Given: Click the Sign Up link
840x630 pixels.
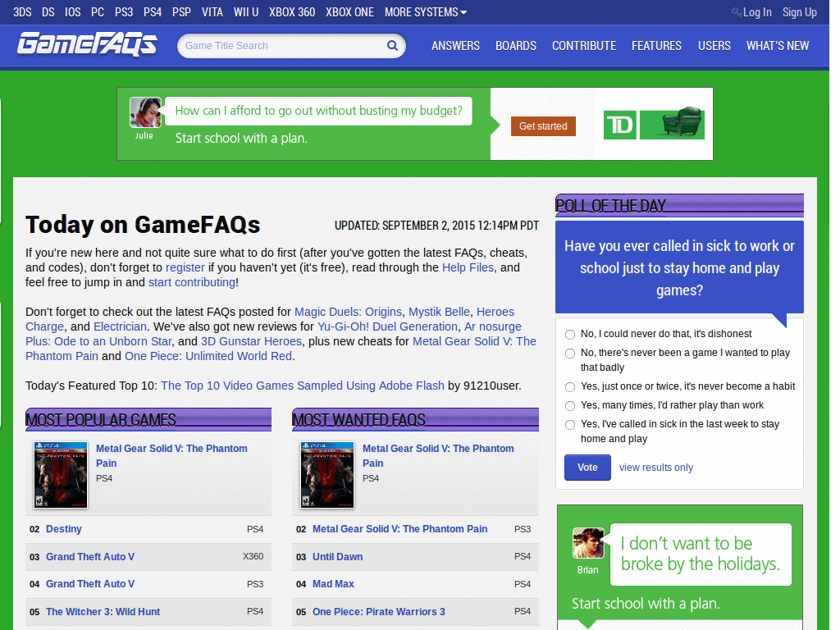Looking at the screenshot, I should 799,12.
